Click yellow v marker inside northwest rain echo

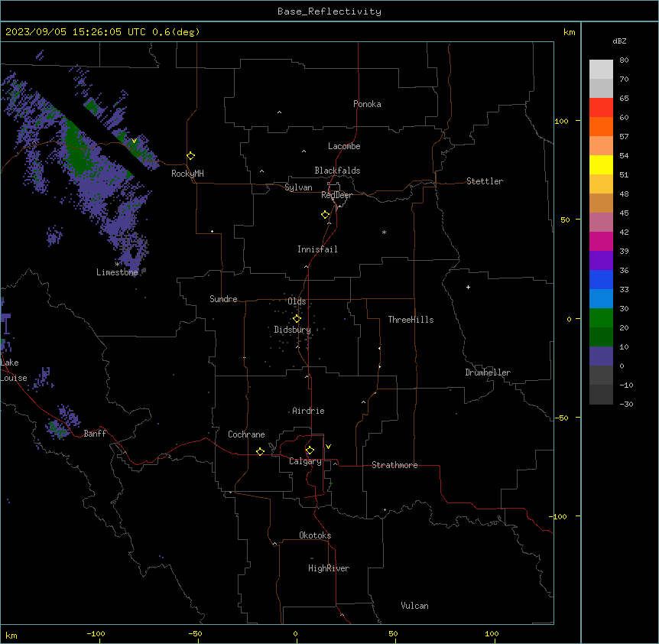tap(134, 141)
